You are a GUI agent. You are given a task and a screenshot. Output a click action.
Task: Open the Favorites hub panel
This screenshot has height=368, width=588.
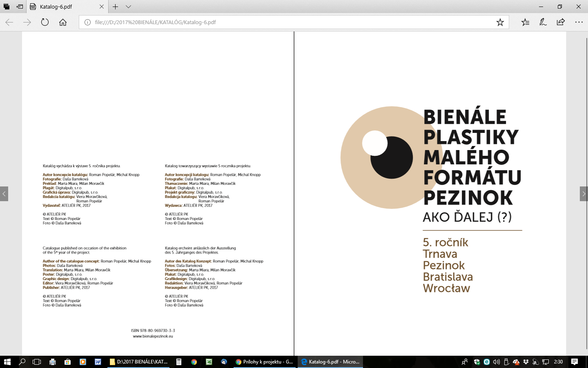click(x=525, y=22)
